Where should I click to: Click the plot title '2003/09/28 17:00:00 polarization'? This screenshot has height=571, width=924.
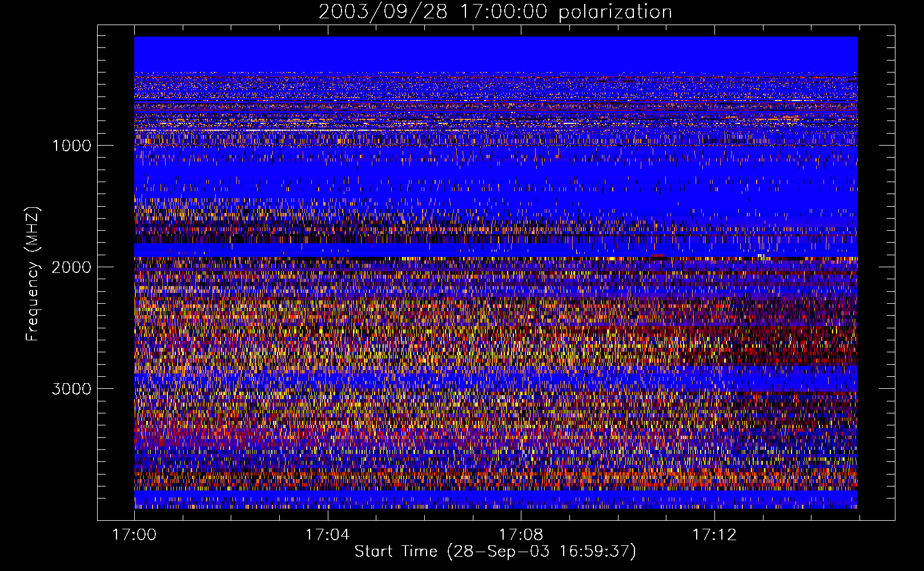pyautogui.click(x=495, y=12)
